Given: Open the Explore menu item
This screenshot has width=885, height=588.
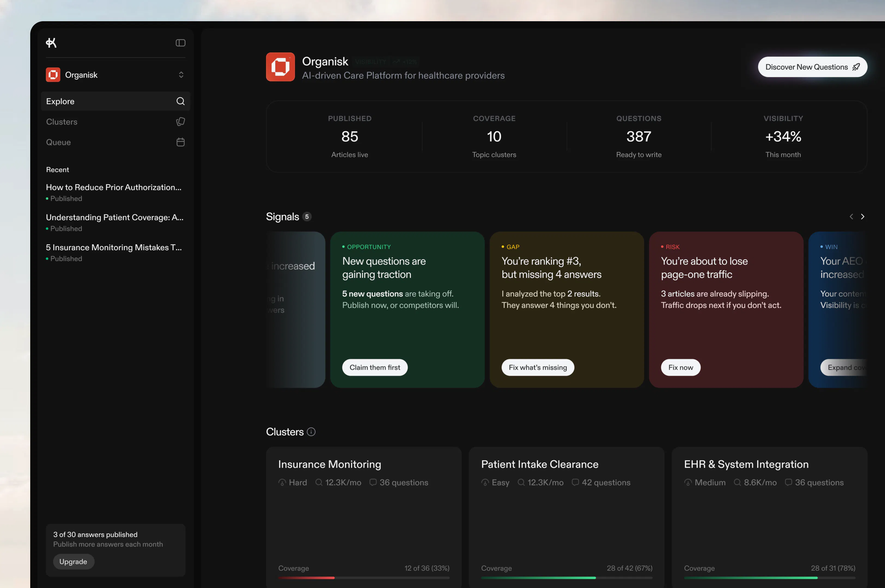Looking at the screenshot, I should (x=115, y=101).
